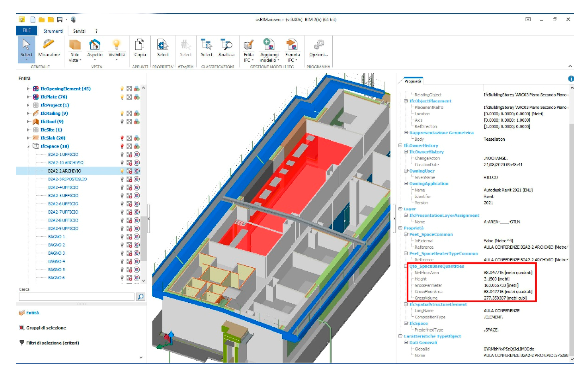Screen dimensions: 588x373
Task: Click the Aggiungi modello icon
Action: tap(269, 45)
